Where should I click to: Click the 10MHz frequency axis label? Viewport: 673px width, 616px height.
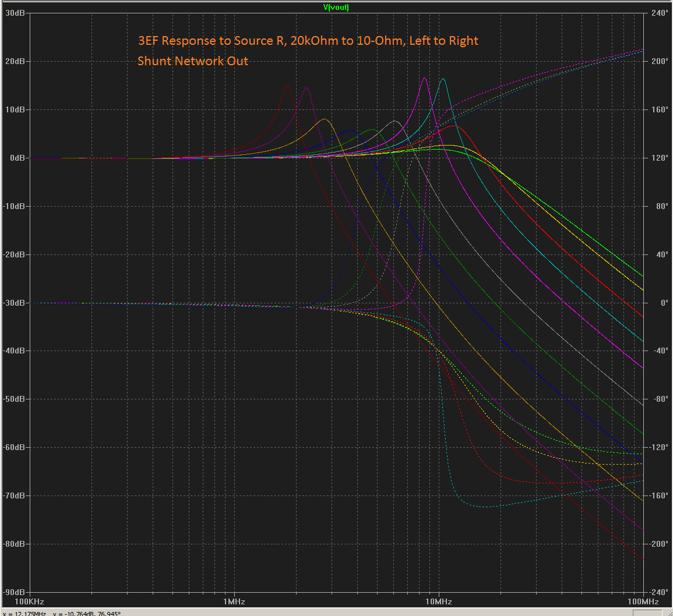439,602
